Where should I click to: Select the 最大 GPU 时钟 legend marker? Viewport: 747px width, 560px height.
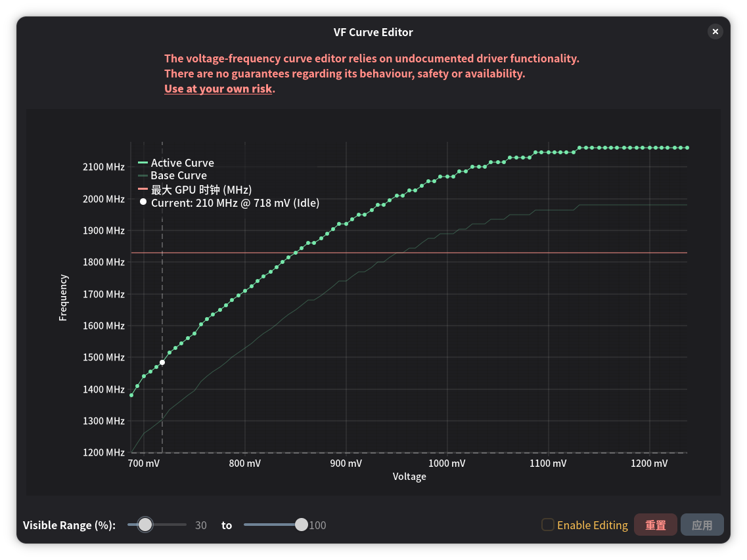point(143,190)
